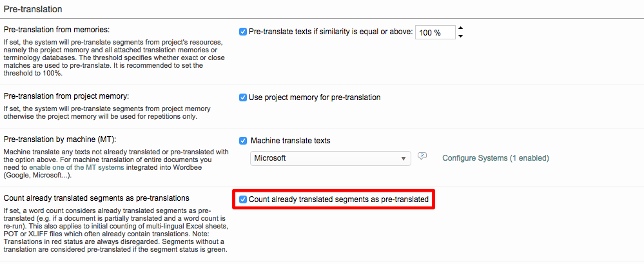Click the MT system help bubble icon

pos(422,156)
